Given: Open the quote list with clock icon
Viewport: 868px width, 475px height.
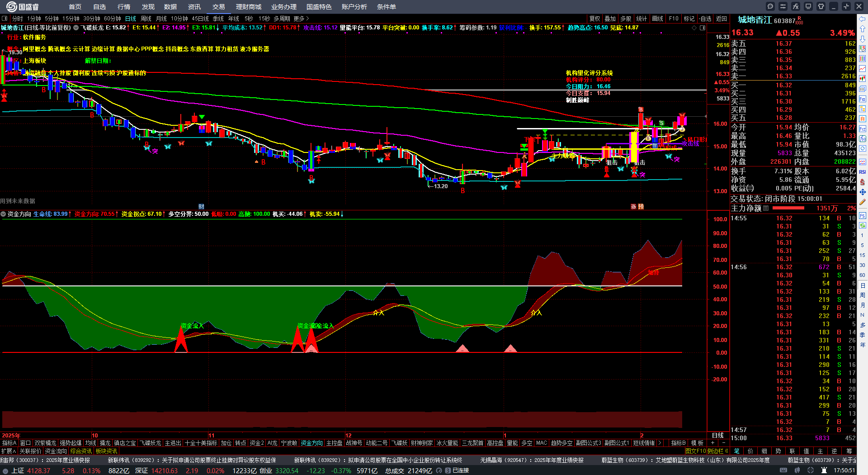Looking at the screenshot, I should (x=863, y=49).
